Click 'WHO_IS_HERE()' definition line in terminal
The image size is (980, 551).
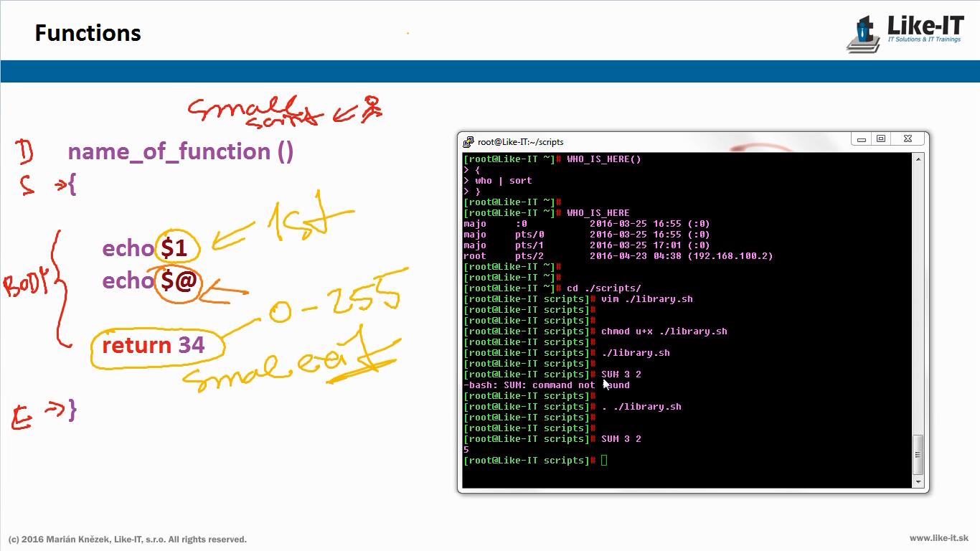(x=552, y=159)
